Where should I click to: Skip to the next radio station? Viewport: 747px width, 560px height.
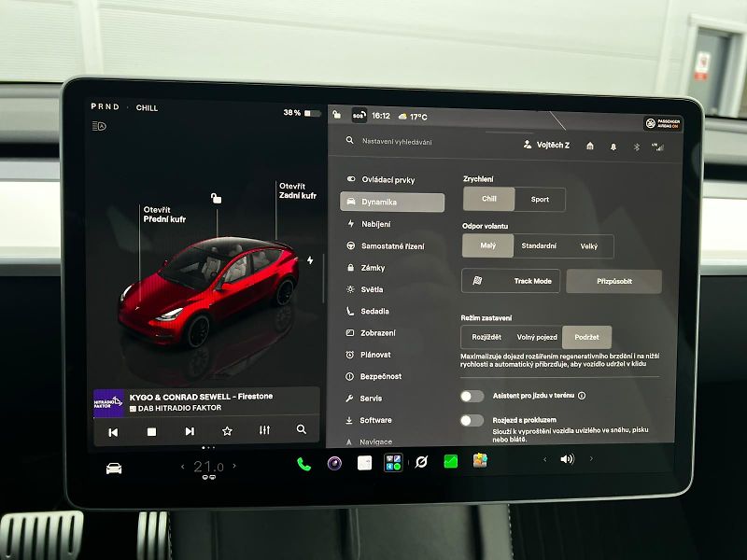[x=190, y=431]
